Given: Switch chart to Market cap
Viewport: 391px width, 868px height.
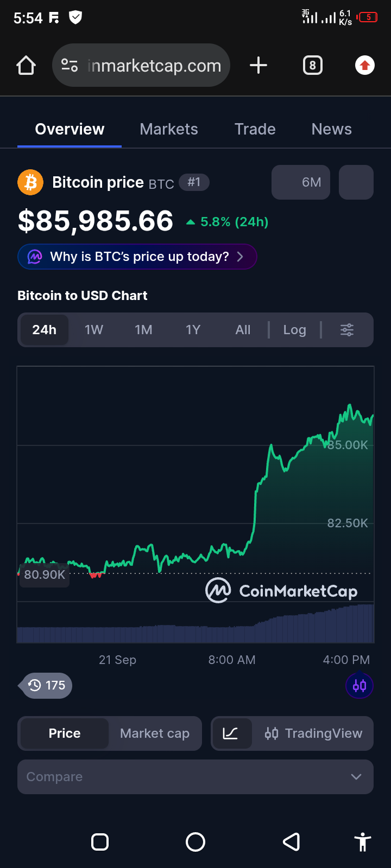Looking at the screenshot, I should (x=155, y=733).
